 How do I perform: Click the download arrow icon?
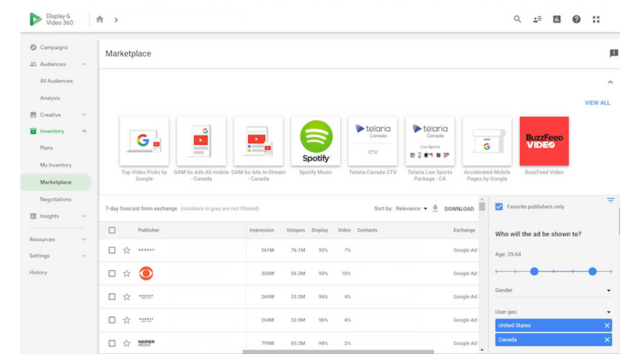tap(435, 208)
